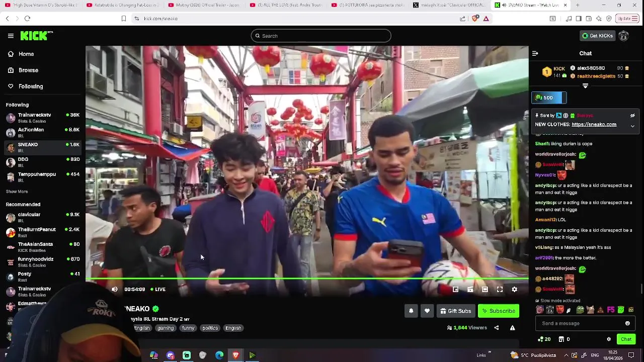
Task: Expand pinned message chevron
Action: pyautogui.click(x=632, y=126)
